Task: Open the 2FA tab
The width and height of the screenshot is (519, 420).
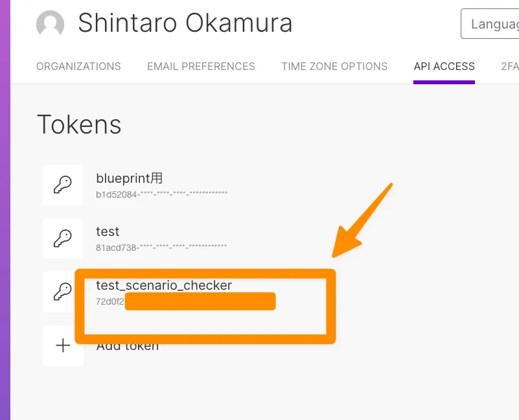Action: point(509,66)
